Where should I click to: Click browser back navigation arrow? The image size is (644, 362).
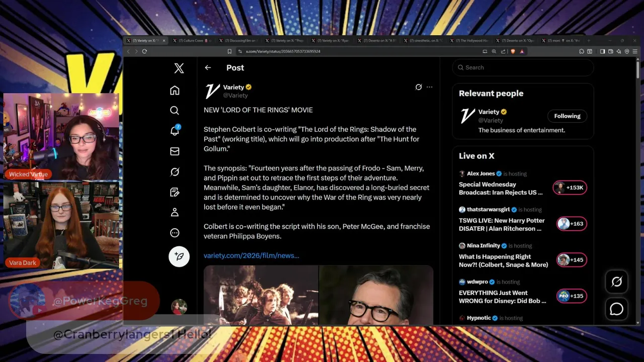click(x=128, y=51)
